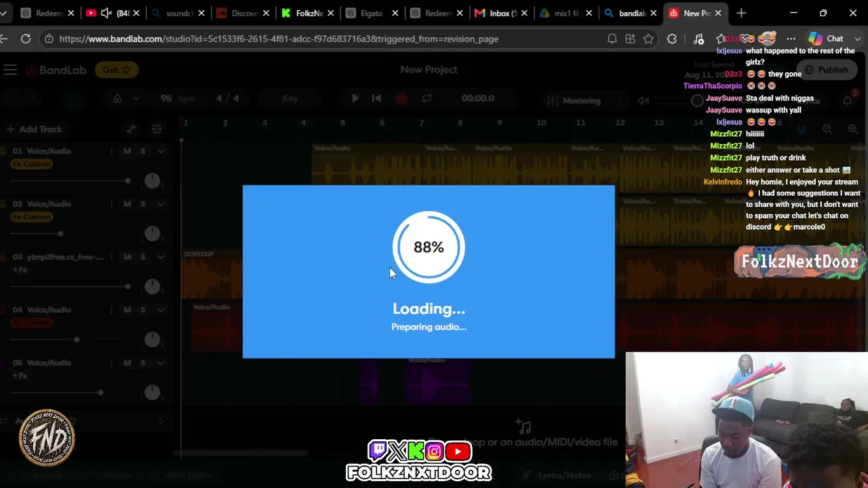This screenshot has width=868, height=488.
Task: Open the metronome settings icon
Action: pos(117,99)
